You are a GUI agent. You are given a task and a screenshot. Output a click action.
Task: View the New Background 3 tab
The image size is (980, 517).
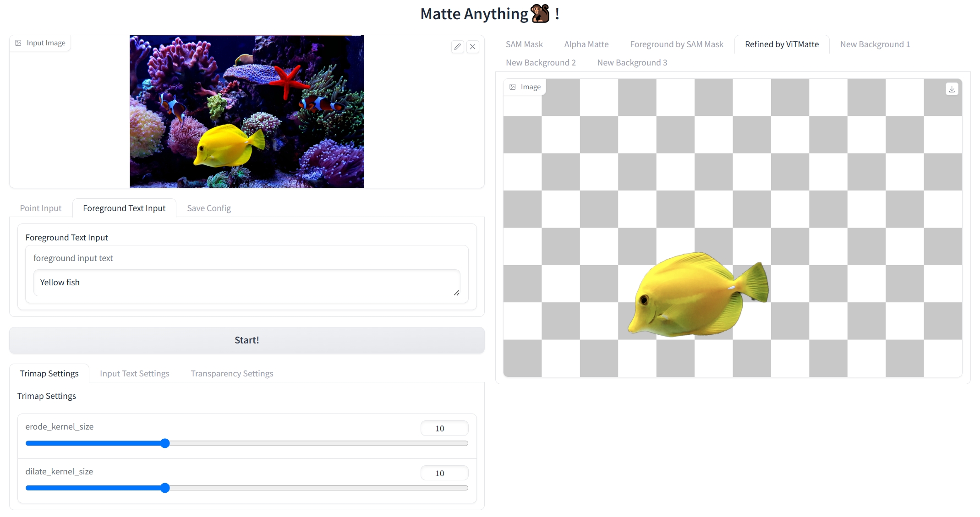click(632, 63)
